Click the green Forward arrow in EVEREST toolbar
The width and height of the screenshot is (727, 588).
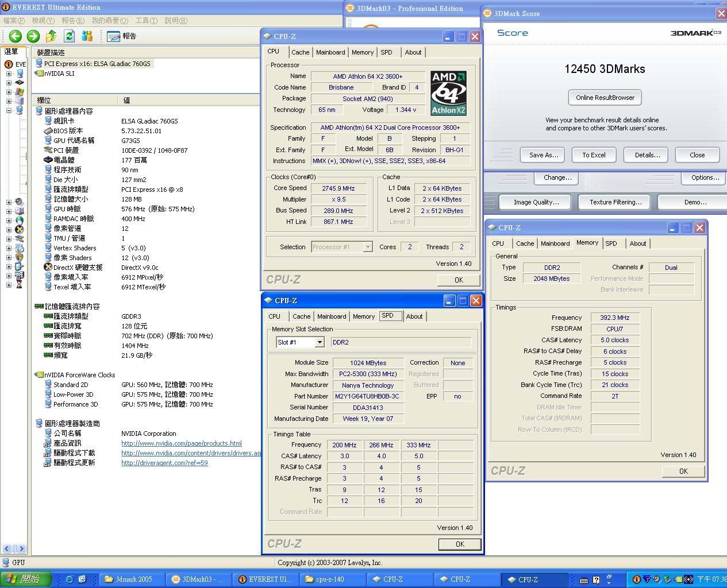point(33,36)
